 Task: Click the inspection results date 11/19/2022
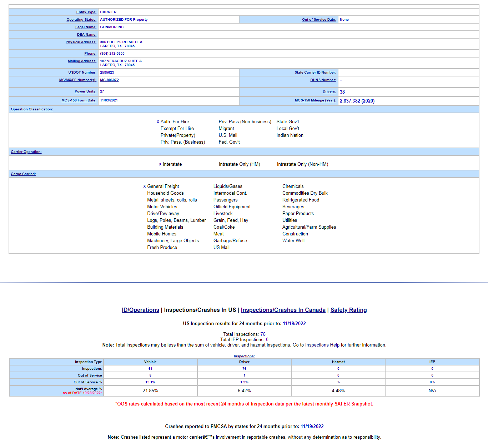[294, 324]
